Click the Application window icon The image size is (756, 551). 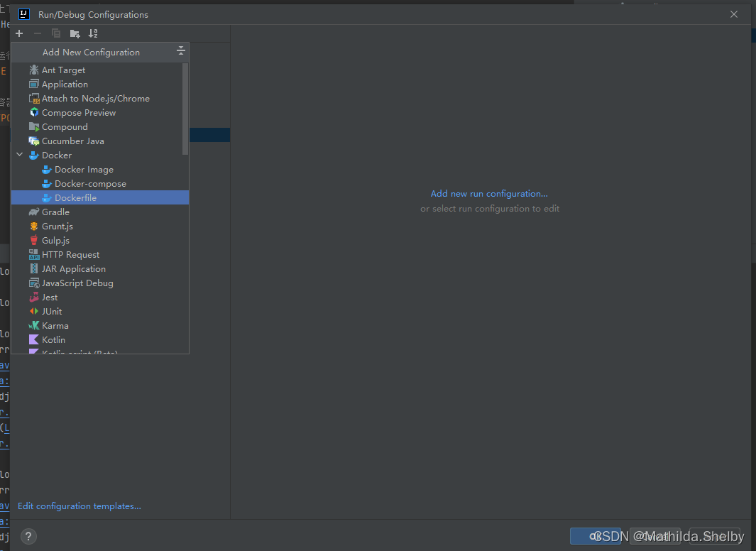(x=34, y=84)
